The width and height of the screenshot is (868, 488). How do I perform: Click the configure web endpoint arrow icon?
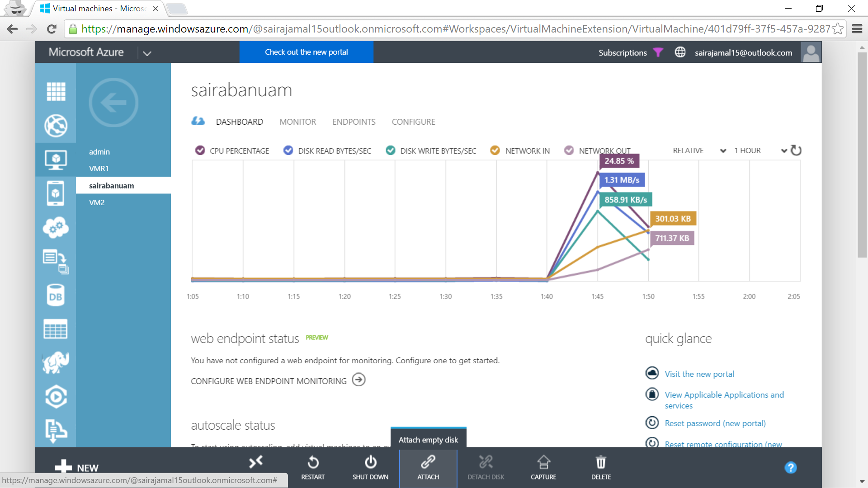(359, 380)
